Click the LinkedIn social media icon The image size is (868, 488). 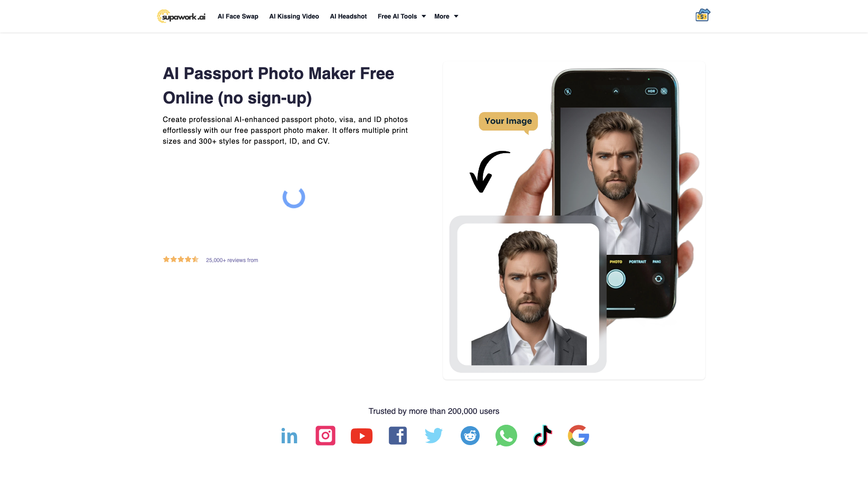pyautogui.click(x=289, y=435)
